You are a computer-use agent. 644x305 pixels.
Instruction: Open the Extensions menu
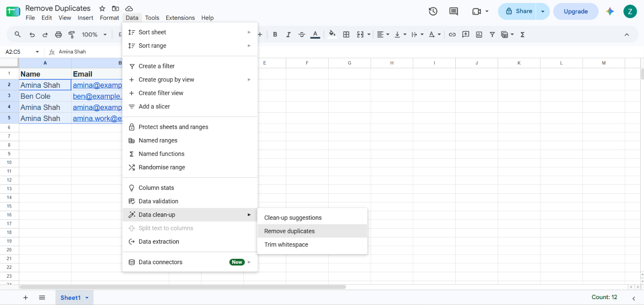click(180, 18)
